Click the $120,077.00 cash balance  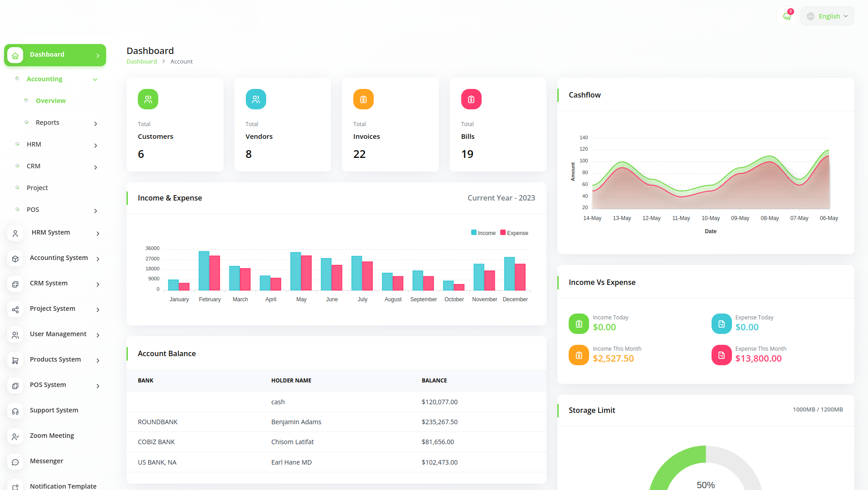pyautogui.click(x=439, y=402)
